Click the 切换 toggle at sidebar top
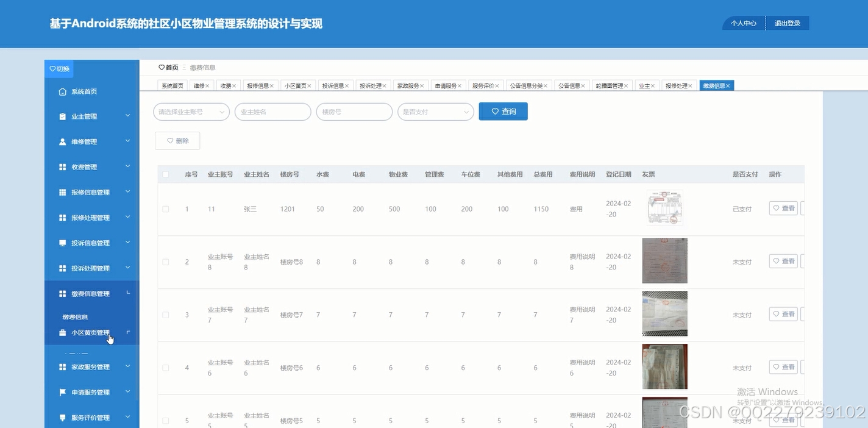The image size is (868, 428). point(59,68)
